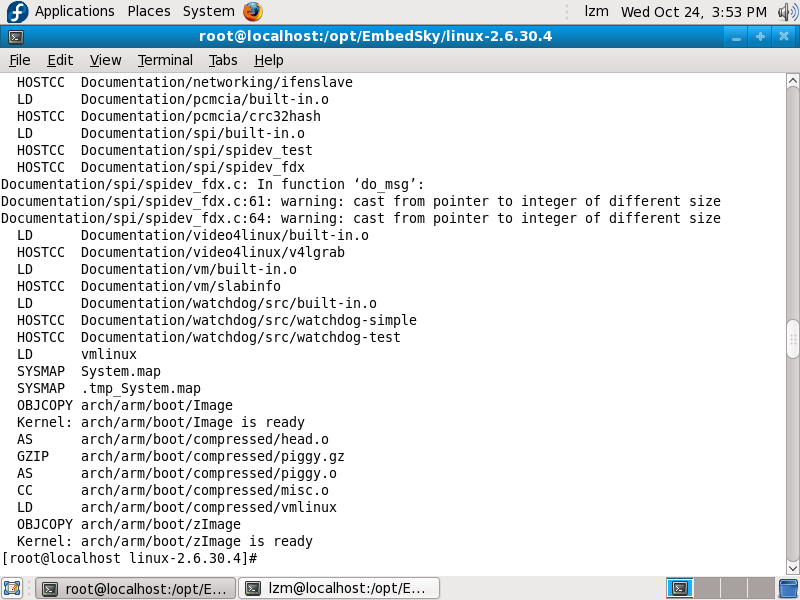Switch to the second workspace in the switcher
This screenshot has width=800, height=600.
tap(706, 588)
